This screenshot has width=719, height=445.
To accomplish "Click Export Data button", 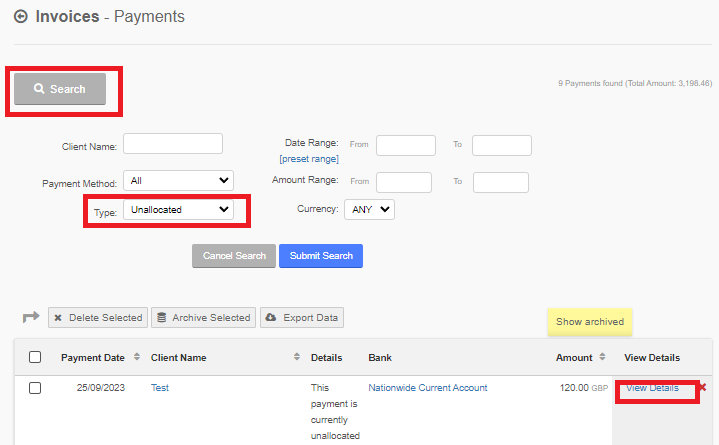I will [x=302, y=317].
